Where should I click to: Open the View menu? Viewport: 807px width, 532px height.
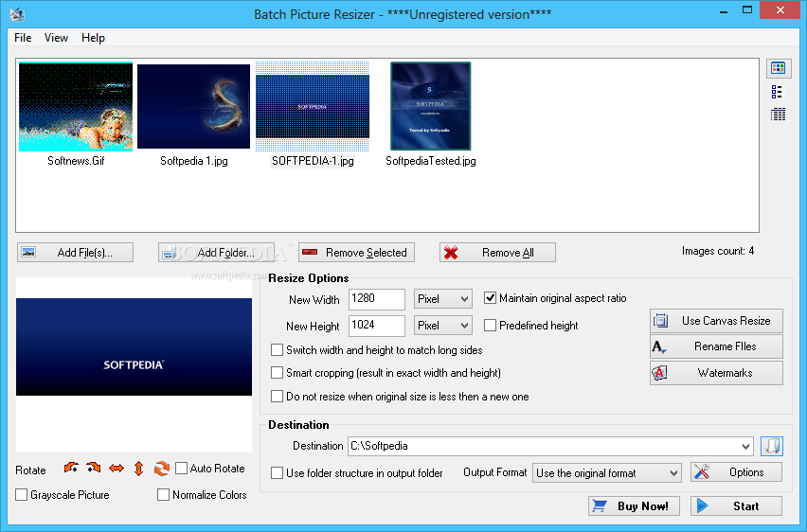[56, 38]
